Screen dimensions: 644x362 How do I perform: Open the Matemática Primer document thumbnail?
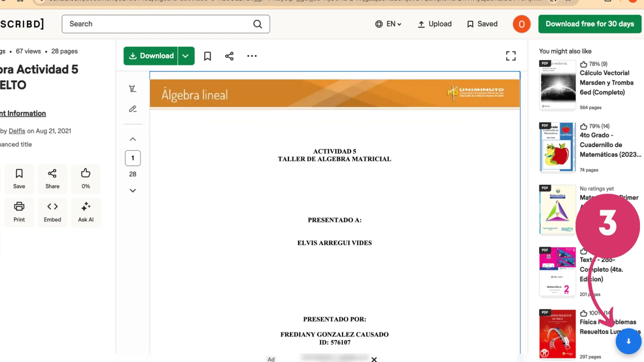(557, 210)
